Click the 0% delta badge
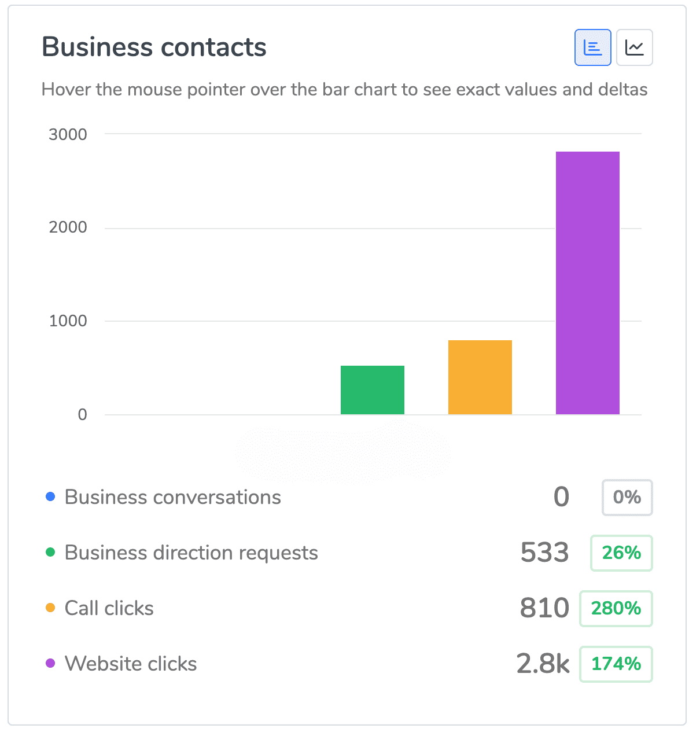This screenshot has height=736, width=700. [x=627, y=498]
